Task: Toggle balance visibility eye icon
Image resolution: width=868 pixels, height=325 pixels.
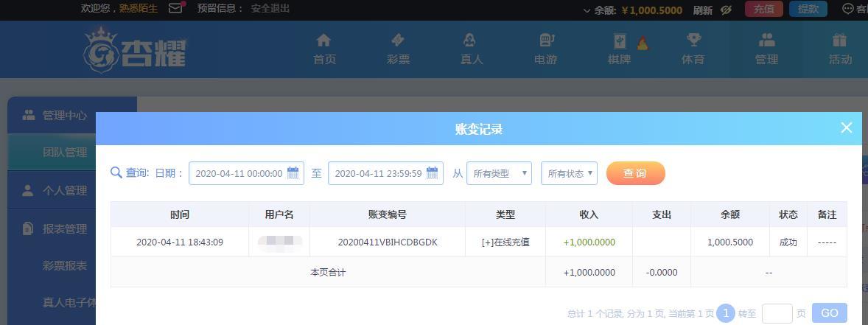Action: 727,10
